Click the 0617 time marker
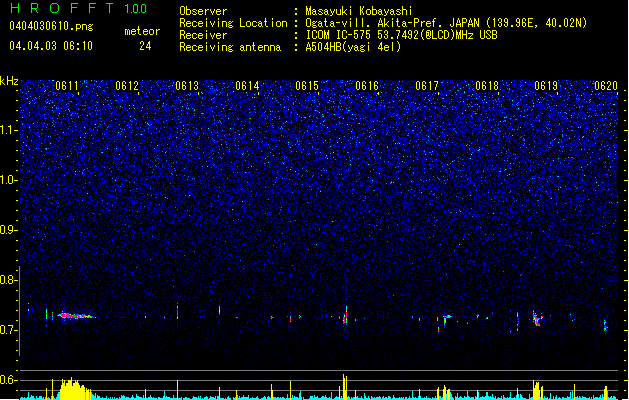Image resolution: width=629 pixels, height=400 pixels. click(427, 86)
